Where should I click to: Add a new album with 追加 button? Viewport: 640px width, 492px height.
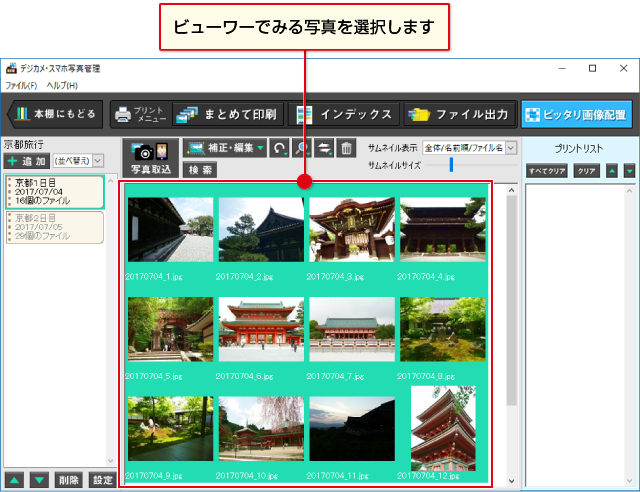tap(27, 161)
